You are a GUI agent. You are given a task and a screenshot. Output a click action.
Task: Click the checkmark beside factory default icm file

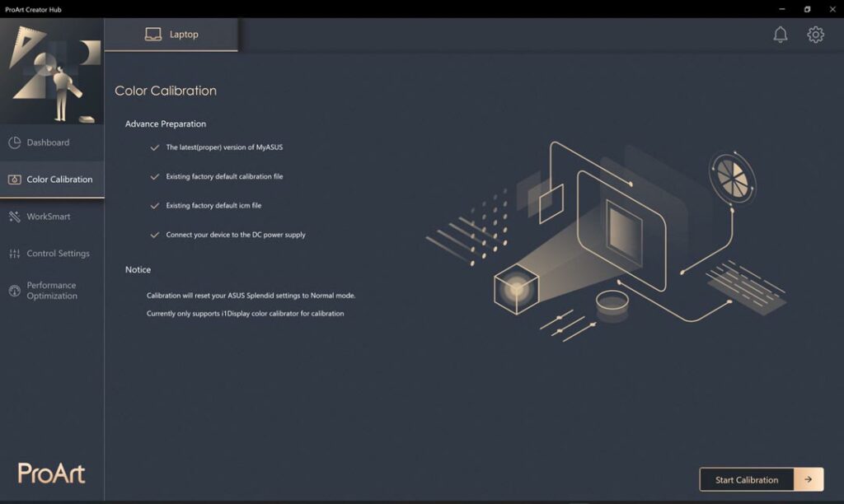[154, 205]
